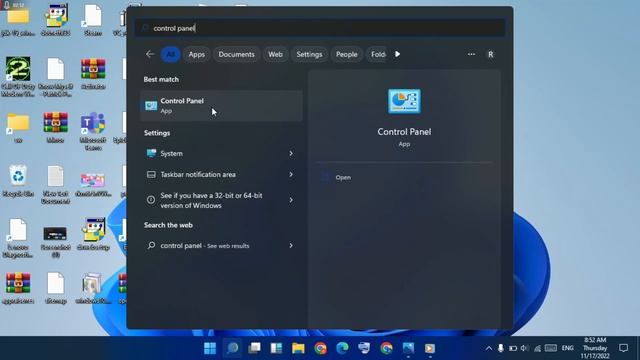Click the computer monitor taskbar icon

click(364, 348)
